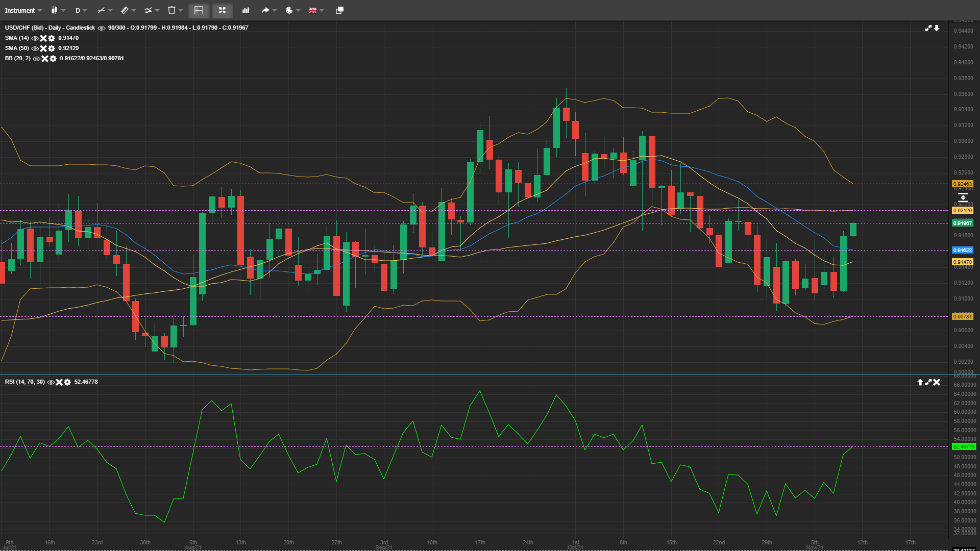Click the 0.90781 lower band label
Image resolution: width=980 pixels, height=551 pixels.
click(x=963, y=316)
